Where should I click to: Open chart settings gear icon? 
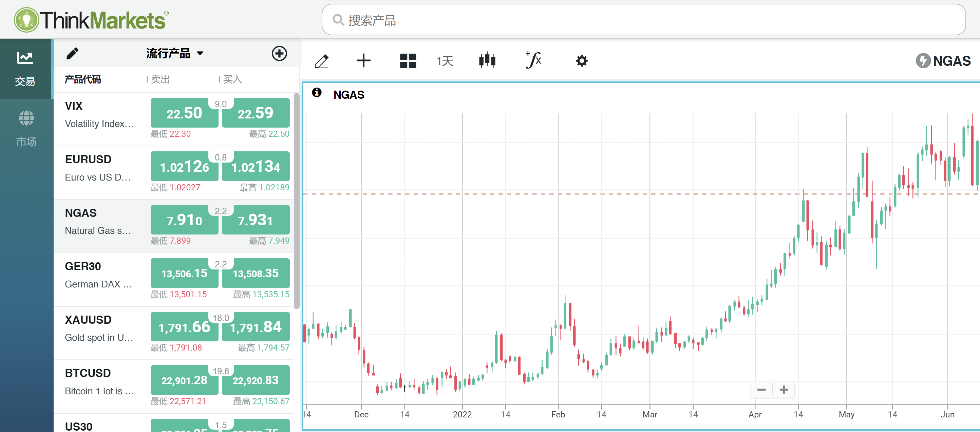click(582, 61)
